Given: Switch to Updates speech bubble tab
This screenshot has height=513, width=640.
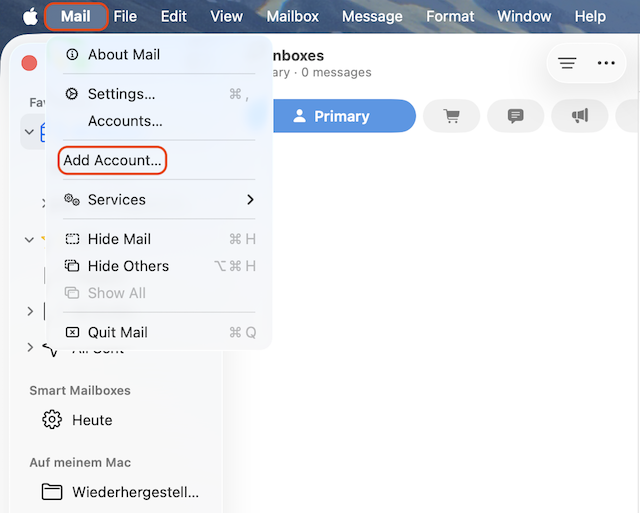Looking at the screenshot, I should click(516, 116).
